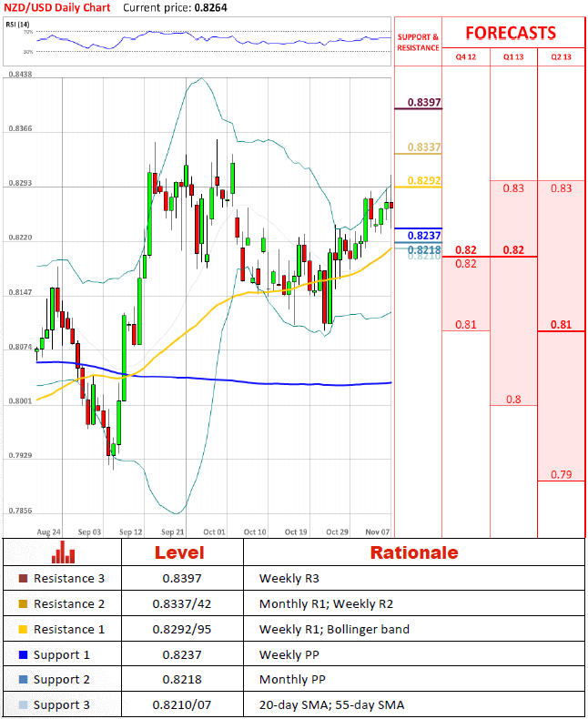Click the red bar chart icon in table header
The width and height of the screenshot is (588, 719).
coord(63,552)
